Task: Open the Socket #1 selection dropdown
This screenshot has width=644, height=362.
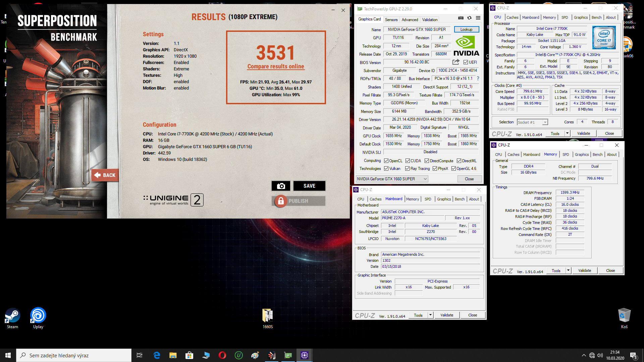Action: click(x=532, y=122)
